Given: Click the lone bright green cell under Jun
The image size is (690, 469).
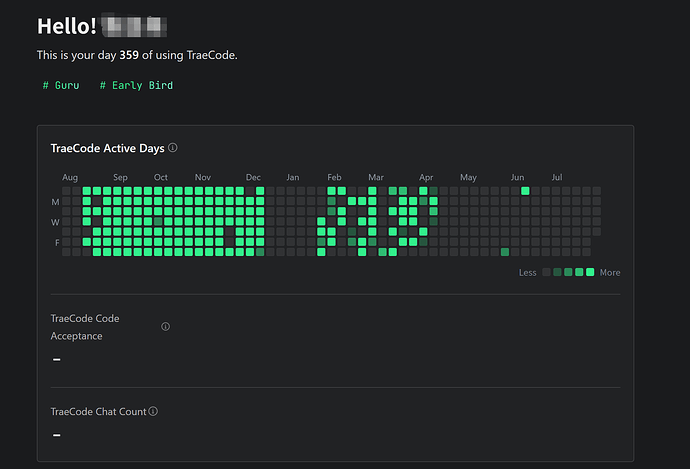Looking at the screenshot, I should [525, 191].
